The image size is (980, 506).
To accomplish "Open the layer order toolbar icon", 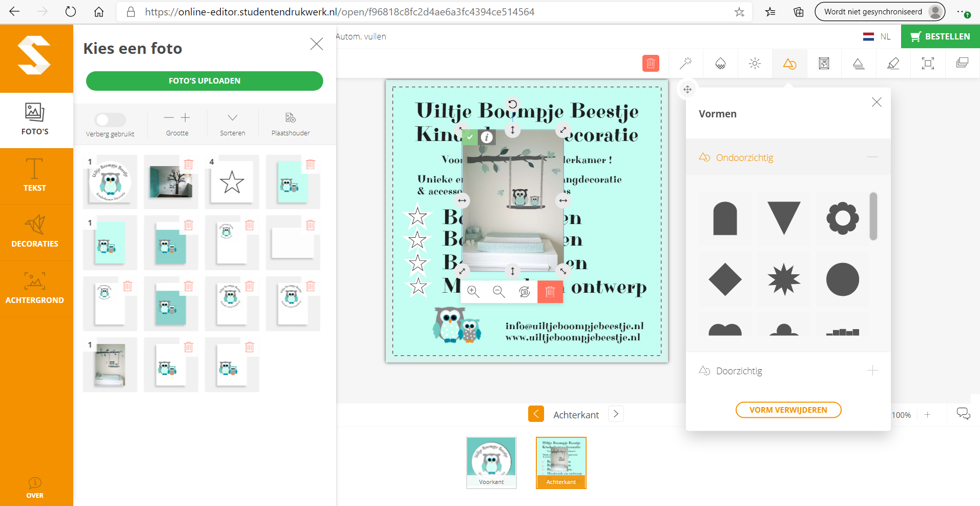I will (x=962, y=63).
